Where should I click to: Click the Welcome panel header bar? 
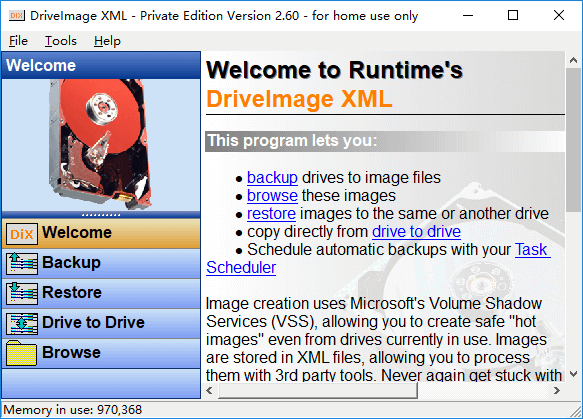pos(101,65)
